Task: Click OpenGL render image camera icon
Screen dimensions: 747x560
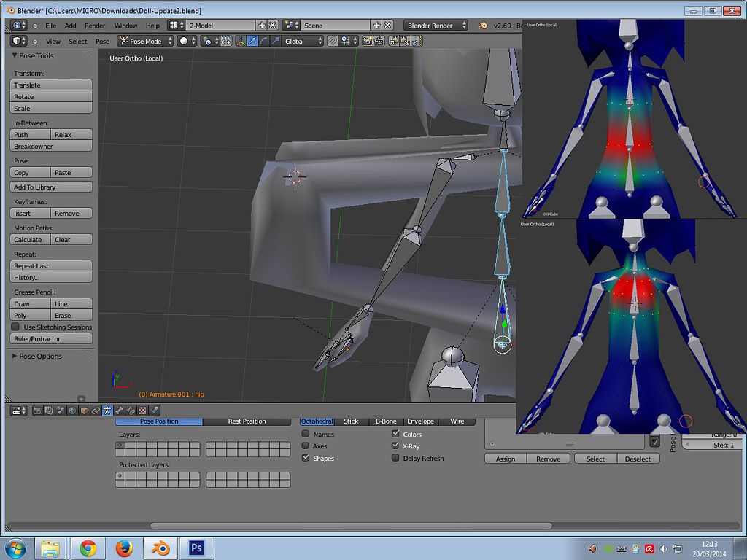Action: click(x=368, y=41)
